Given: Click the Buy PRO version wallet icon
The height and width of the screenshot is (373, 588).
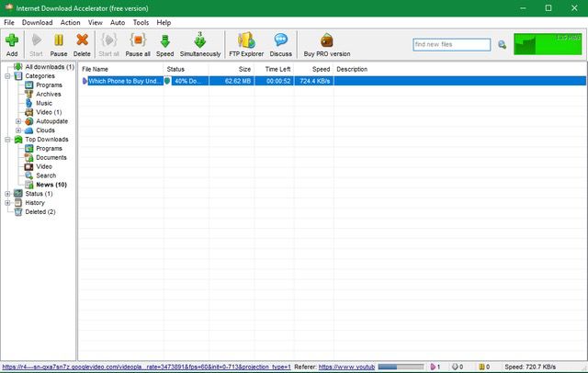Looking at the screenshot, I should [x=327, y=40].
